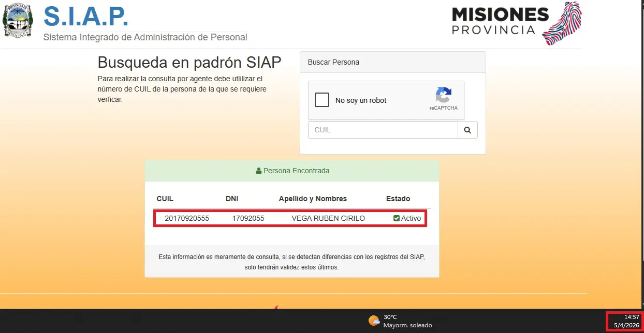Click the Misiones Provincia fingerprint logo
644x333 pixels.
pos(561,23)
